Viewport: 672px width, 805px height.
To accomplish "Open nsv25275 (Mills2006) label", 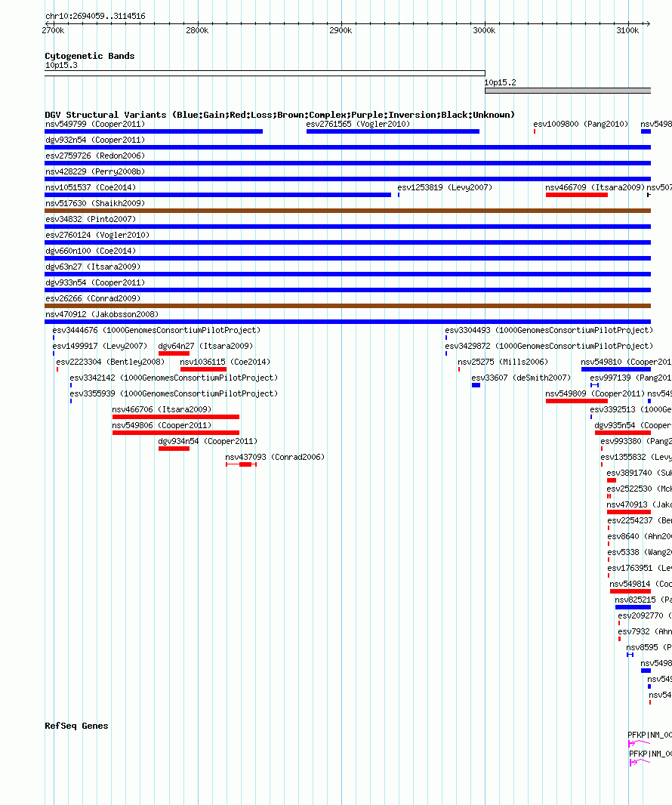I will coord(503,362).
